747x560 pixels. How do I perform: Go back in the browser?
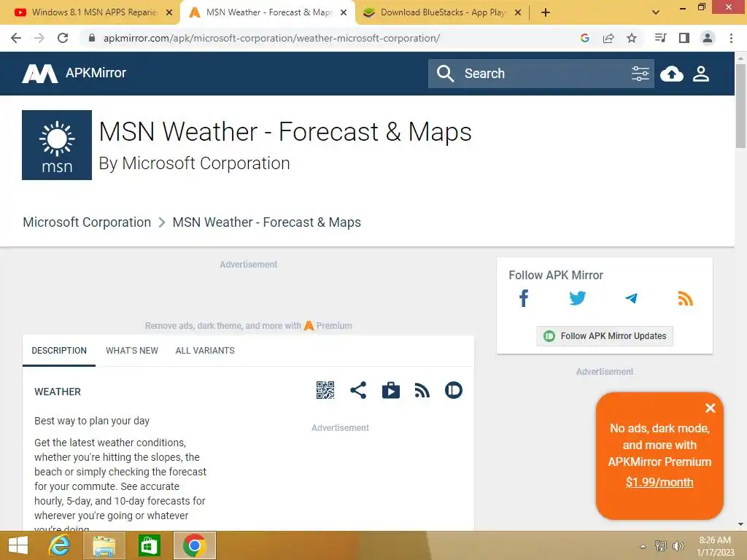[x=16, y=38]
